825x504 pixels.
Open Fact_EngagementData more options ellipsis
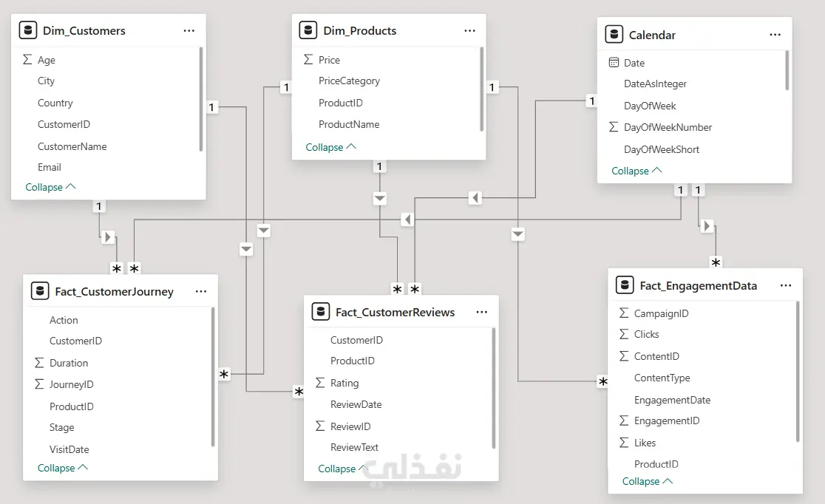(786, 286)
